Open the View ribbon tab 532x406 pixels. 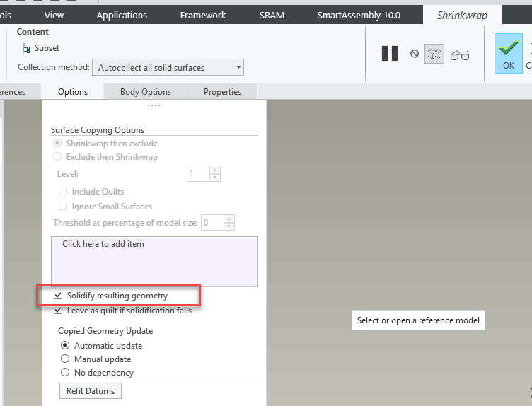pos(54,16)
